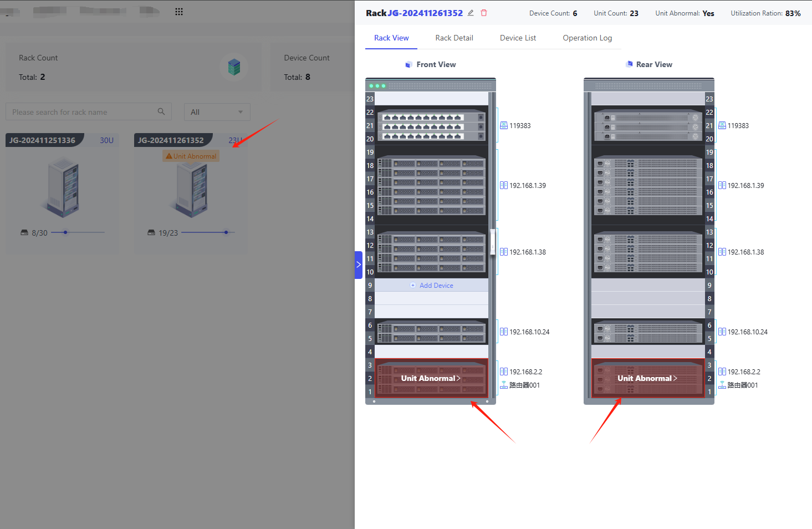The width and height of the screenshot is (812, 529).
Task: Click server icon for 192.168.10.24 in Front View
Action: pos(504,332)
